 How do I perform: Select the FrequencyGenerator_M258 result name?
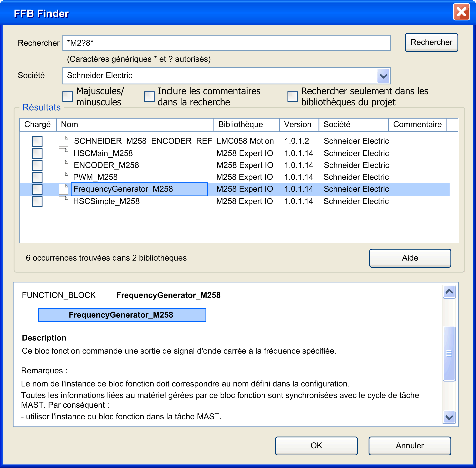[139, 189]
